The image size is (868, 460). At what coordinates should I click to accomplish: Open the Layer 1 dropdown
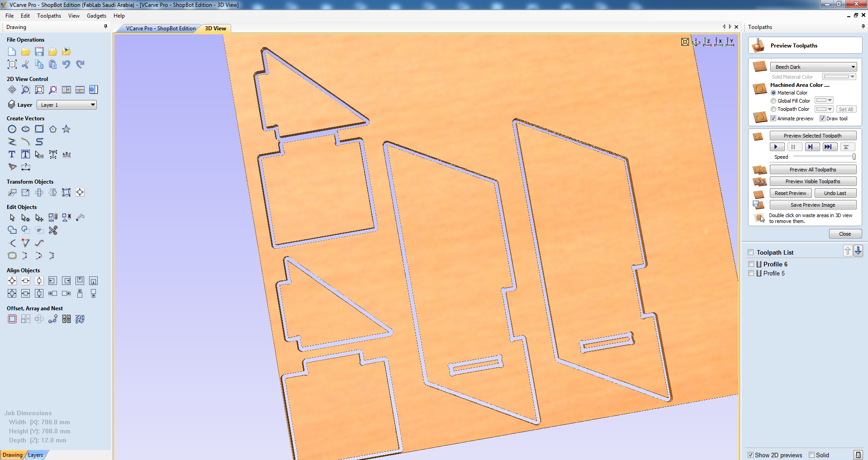click(x=66, y=105)
